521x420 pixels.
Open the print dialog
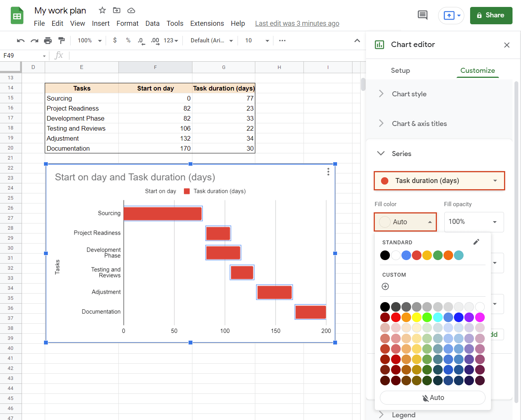click(x=48, y=40)
